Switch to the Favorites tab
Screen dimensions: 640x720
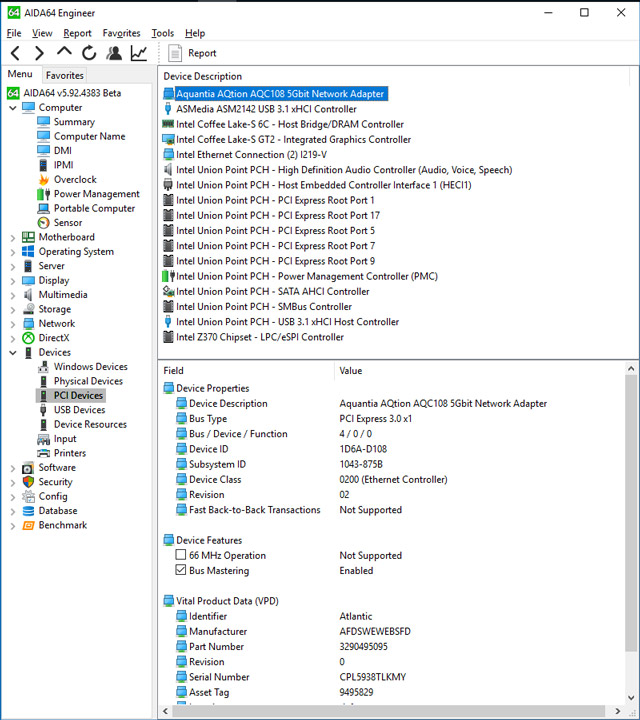pos(64,75)
